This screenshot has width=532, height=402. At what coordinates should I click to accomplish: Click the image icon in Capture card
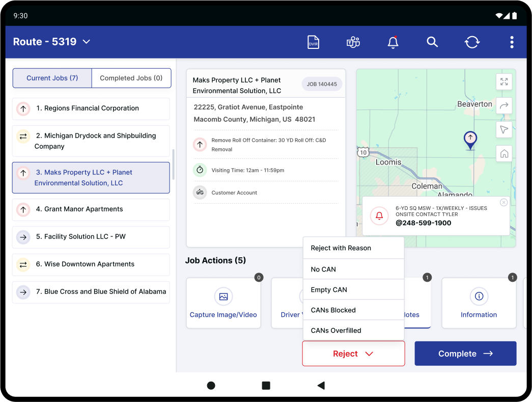tap(223, 297)
